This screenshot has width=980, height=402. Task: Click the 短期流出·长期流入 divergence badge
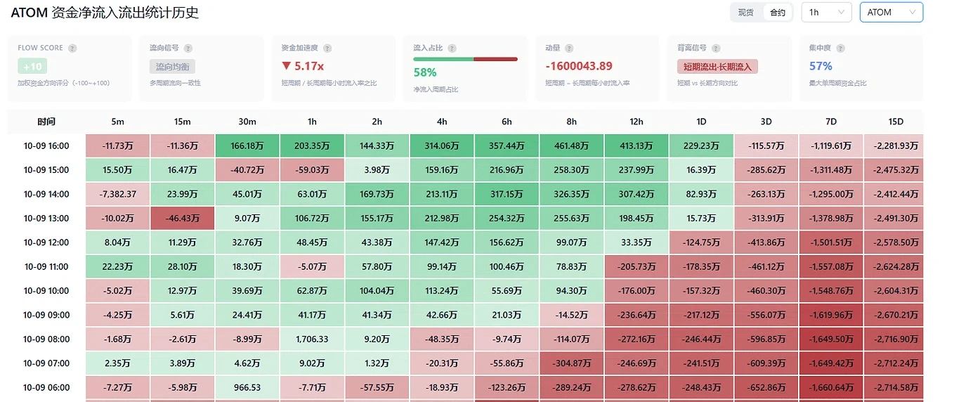(x=717, y=67)
